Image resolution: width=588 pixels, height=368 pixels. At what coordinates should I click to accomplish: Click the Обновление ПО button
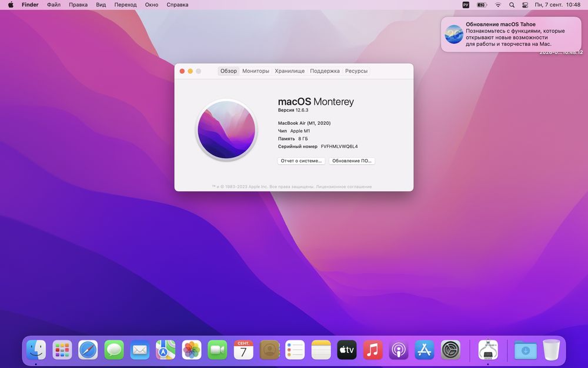pyautogui.click(x=352, y=161)
